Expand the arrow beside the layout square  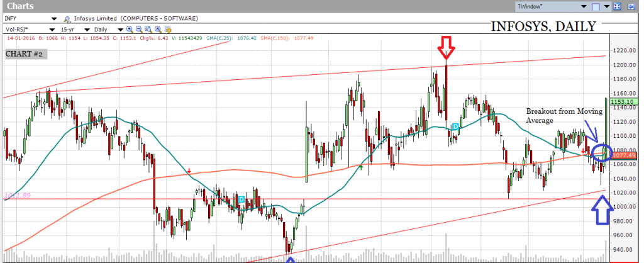(606, 6)
